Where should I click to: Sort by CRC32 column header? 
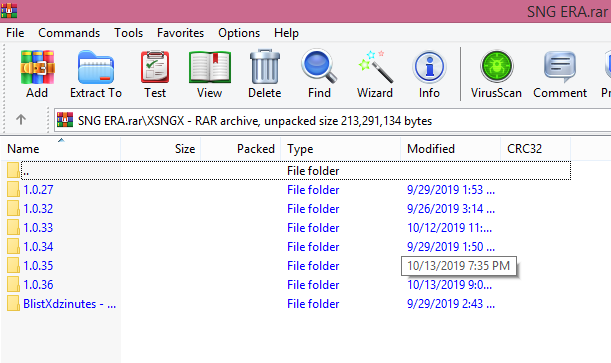[x=535, y=149]
